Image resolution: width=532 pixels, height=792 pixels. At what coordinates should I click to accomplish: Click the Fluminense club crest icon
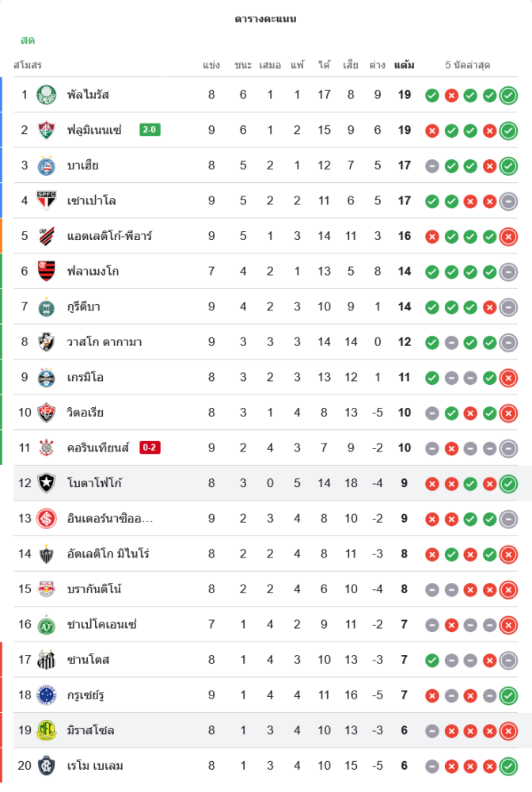[47, 130]
